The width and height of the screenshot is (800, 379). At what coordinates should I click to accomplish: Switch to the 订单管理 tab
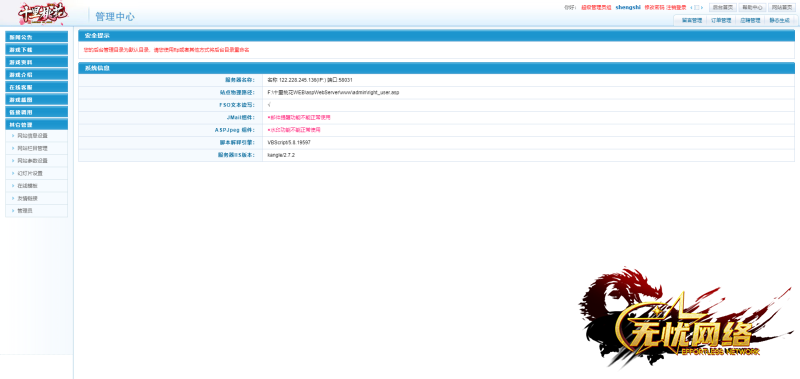pos(721,20)
